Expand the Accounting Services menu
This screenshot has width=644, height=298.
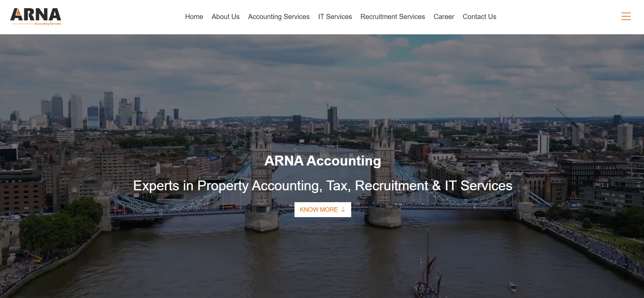[x=279, y=17]
